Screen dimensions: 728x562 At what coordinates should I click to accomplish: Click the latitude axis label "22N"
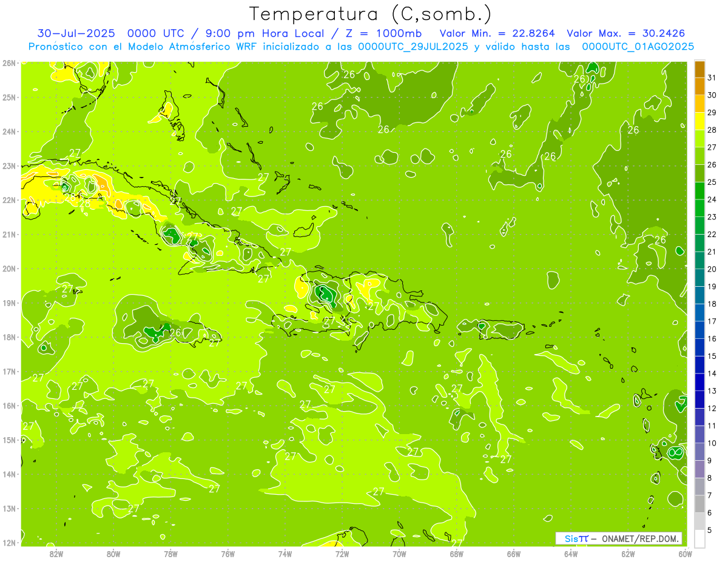pyautogui.click(x=8, y=200)
